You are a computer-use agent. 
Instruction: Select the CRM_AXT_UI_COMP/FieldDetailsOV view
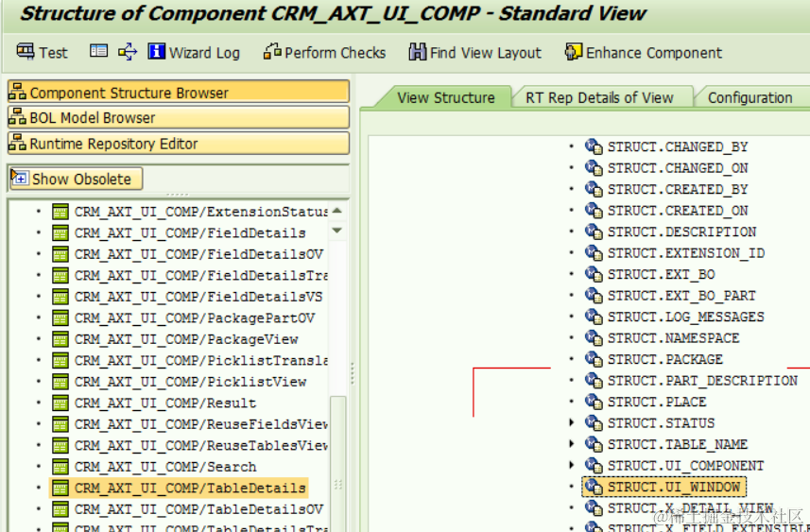coord(198,254)
